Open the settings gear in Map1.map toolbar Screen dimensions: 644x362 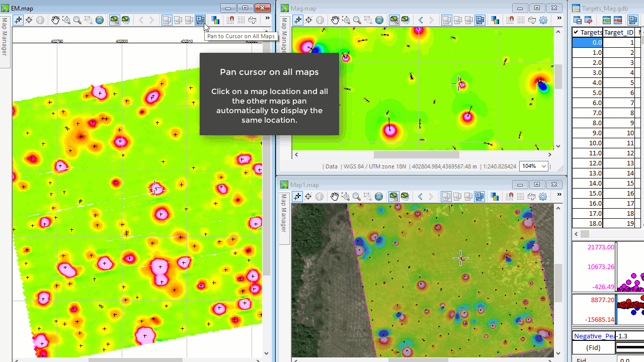pos(542,197)
